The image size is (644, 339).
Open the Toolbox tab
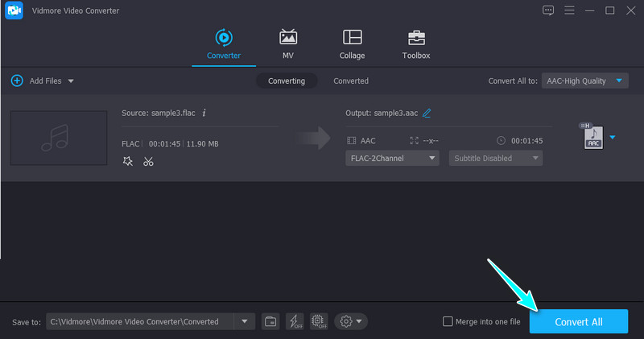click(x=416, y=43)
